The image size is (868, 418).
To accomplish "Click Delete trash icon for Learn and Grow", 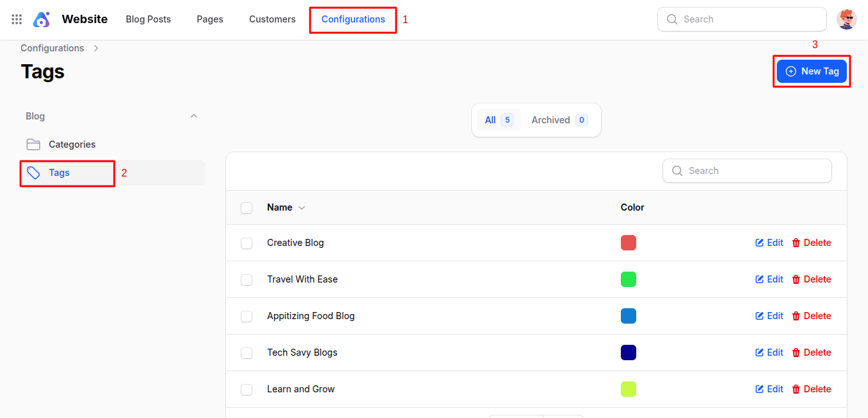I will pyautogui.click(x=796, y=389).
